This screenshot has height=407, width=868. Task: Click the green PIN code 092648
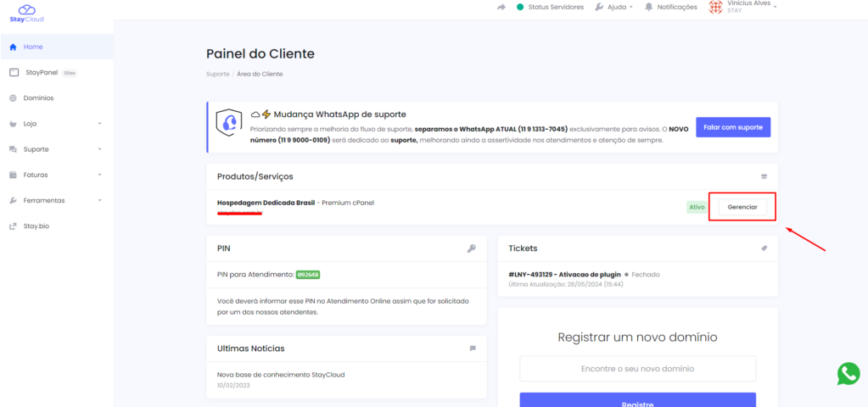[x=308, y=274]
